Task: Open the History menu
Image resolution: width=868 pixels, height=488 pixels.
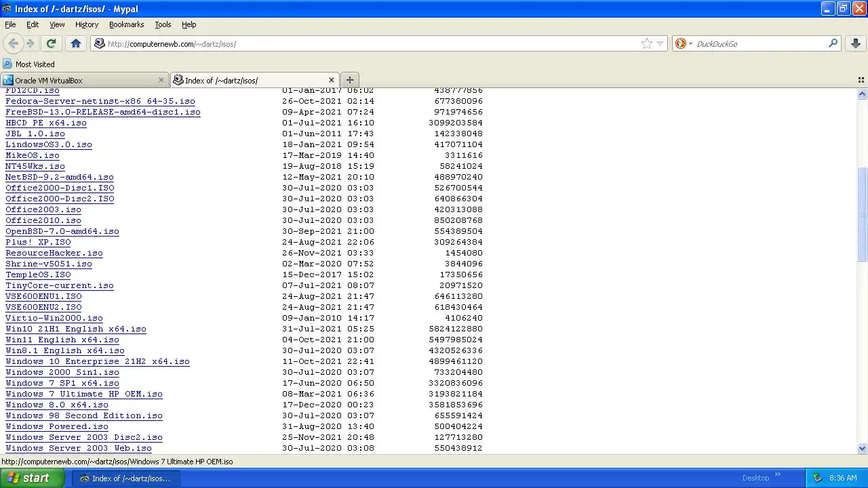Action: 87,24
